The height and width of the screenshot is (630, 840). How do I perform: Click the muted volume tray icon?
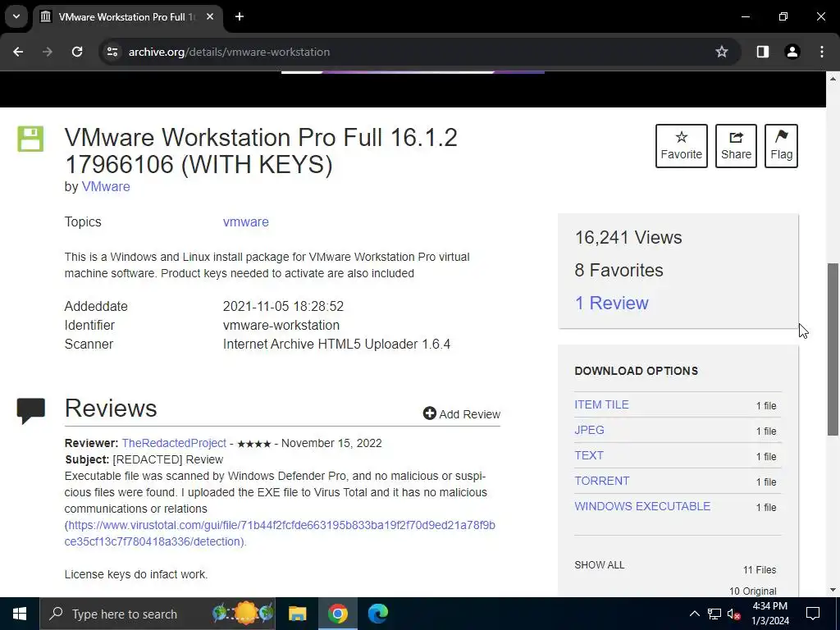pyautogui.click(x=733, y=614)
